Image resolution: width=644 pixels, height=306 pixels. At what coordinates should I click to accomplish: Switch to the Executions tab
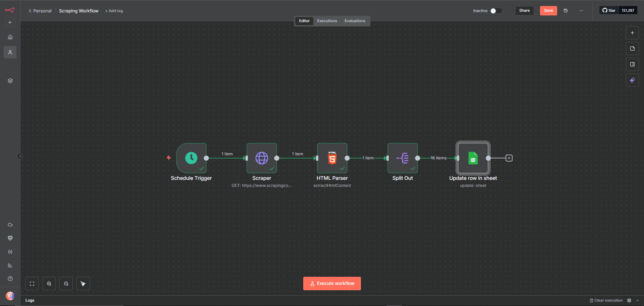[327, 21]
